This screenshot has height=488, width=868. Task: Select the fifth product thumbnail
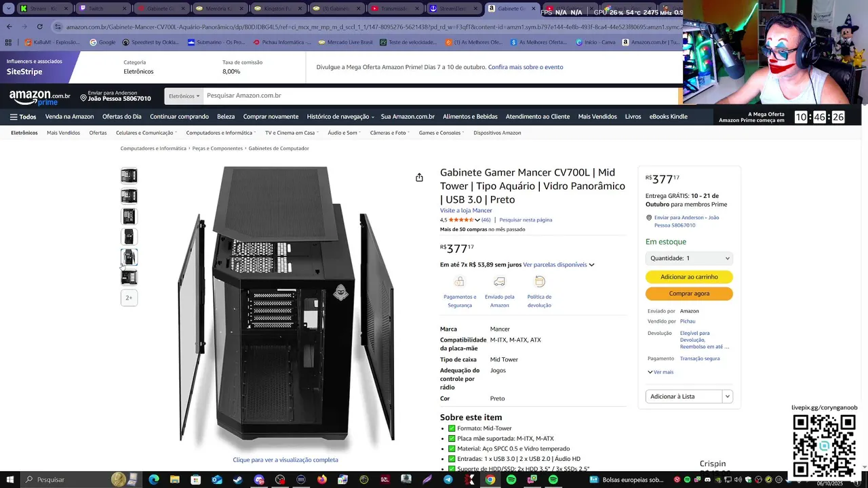tap(129, 257)
